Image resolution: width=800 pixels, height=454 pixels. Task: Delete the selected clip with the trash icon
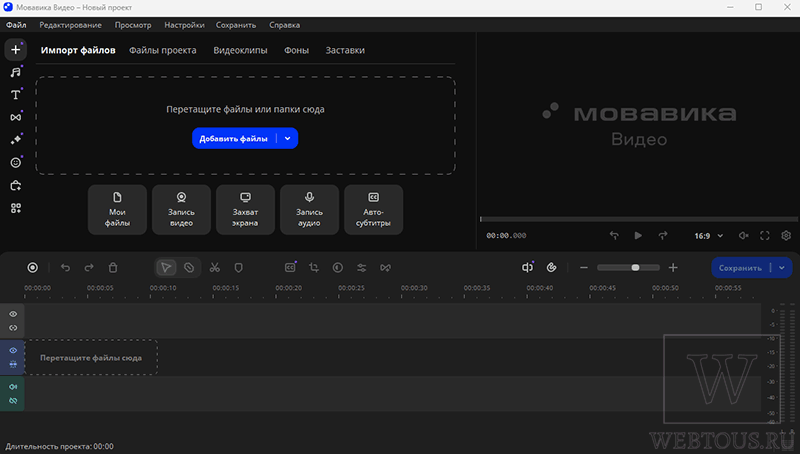pos(113,267)
